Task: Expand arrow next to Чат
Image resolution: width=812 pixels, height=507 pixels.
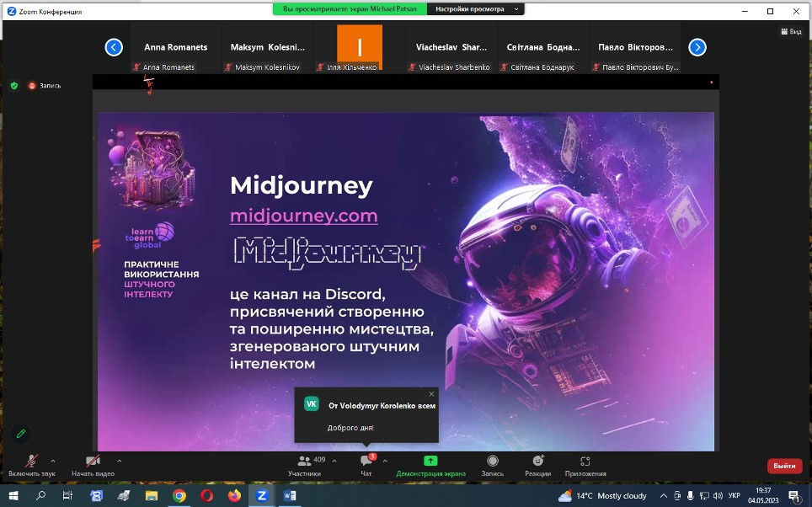Action: pos(385,461)
